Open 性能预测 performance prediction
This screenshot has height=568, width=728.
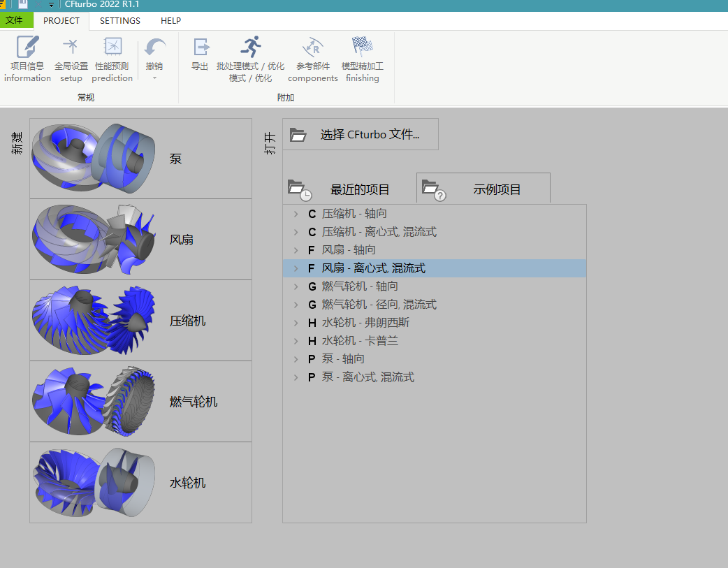coord(112,48)
